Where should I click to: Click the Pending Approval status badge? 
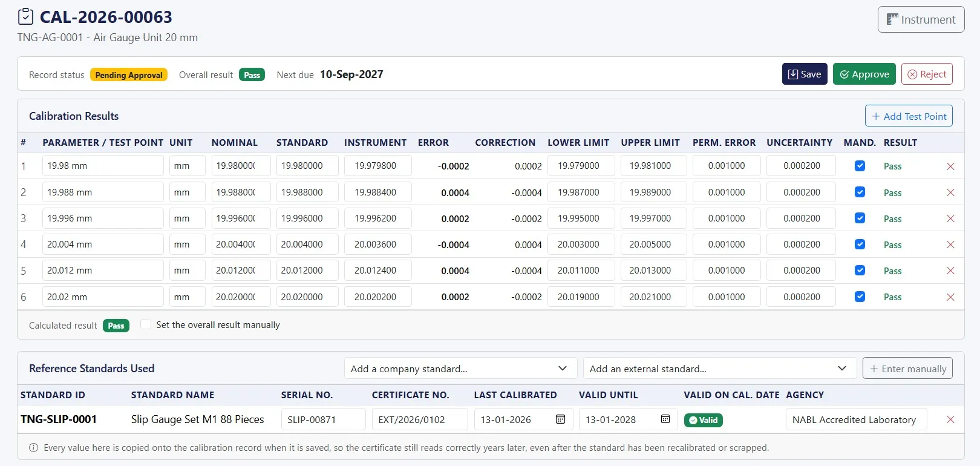129,75
